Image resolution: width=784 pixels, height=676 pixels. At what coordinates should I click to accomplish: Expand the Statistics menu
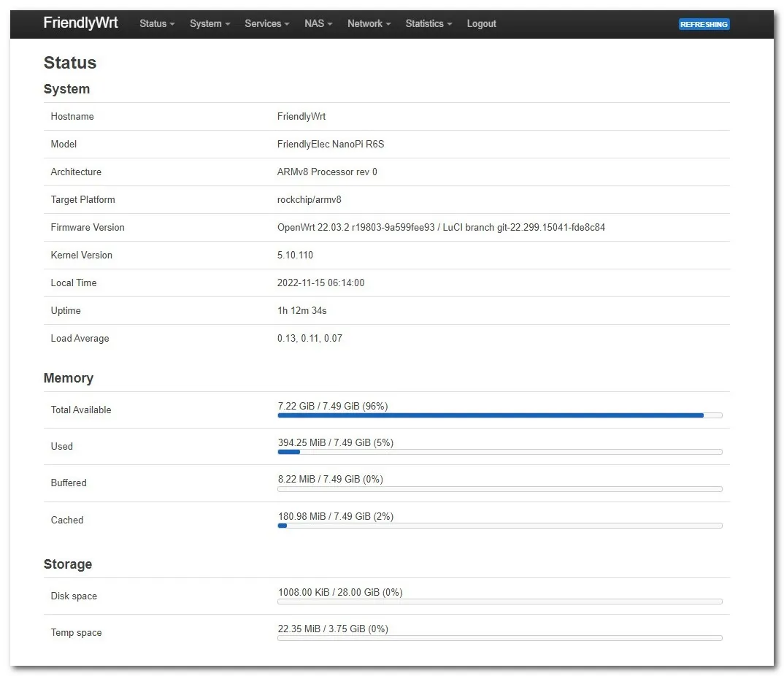[x=428, y=24]
